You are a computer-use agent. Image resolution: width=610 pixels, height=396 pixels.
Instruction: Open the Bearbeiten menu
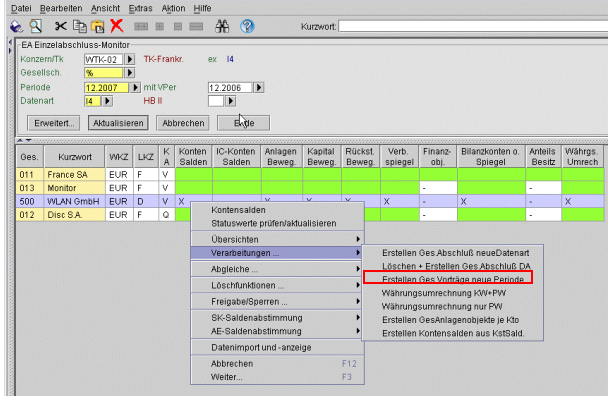[61, 8]
